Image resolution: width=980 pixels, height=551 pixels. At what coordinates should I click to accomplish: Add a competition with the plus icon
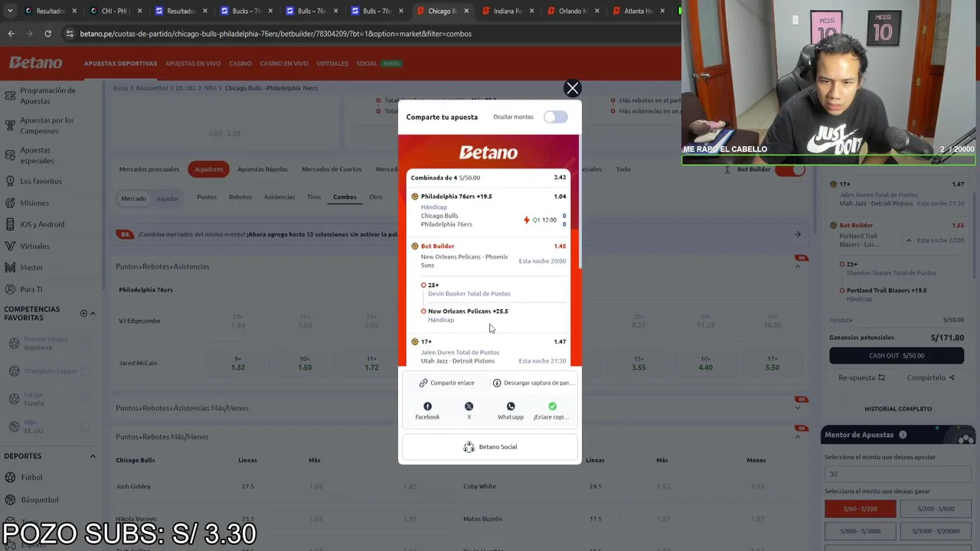click(83, 313)
